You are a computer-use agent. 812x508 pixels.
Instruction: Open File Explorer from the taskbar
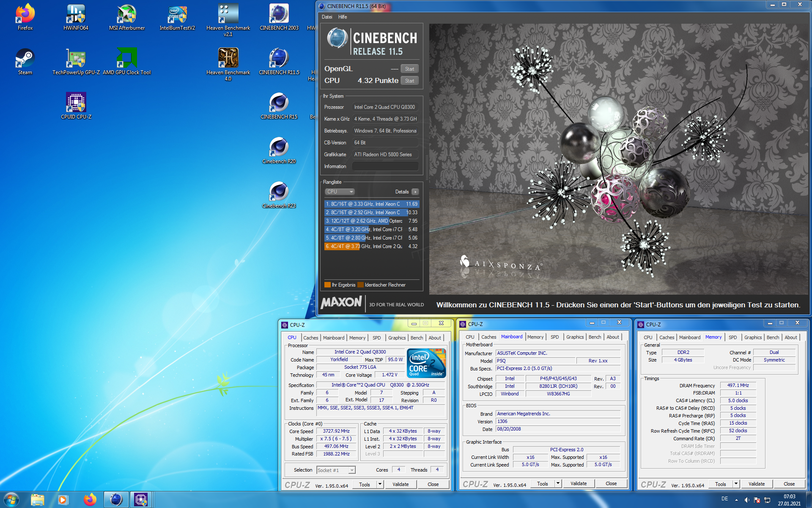coord(38,500)
